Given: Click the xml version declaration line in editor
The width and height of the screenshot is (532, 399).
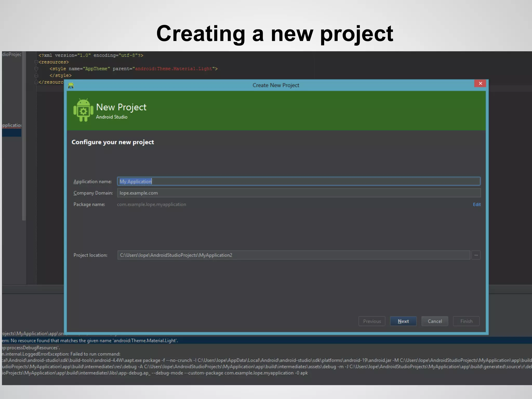Looking at the screenshot, I should pos(91,55).
